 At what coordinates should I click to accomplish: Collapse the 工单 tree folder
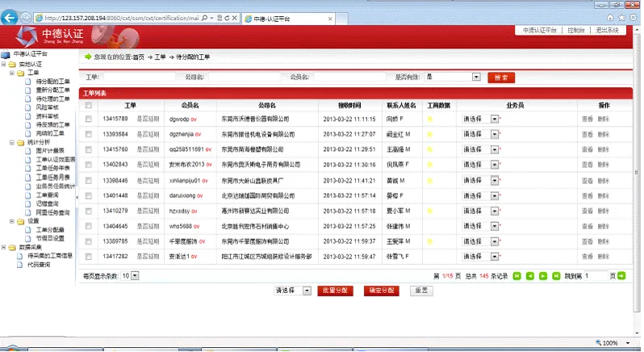(x=12, y=73)
